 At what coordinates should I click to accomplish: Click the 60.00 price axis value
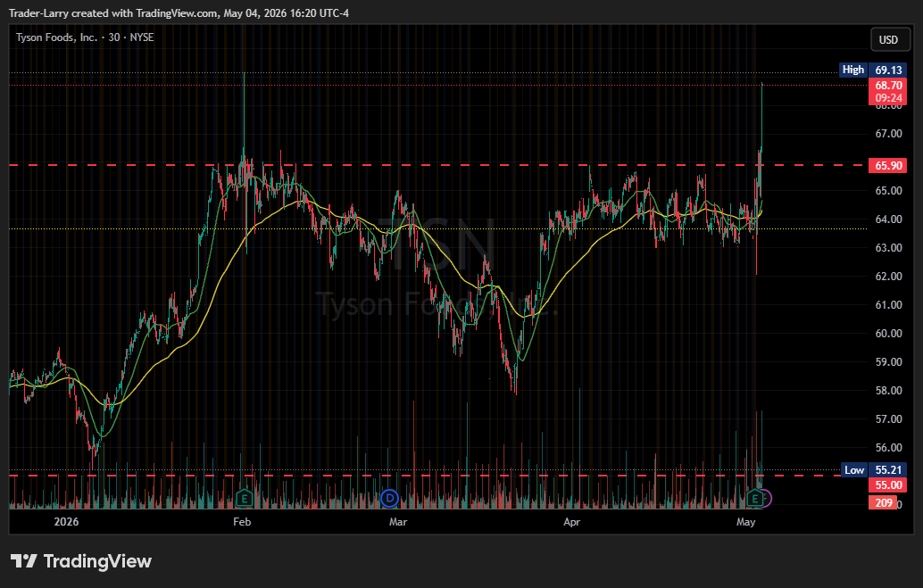(x=889, y=333)
